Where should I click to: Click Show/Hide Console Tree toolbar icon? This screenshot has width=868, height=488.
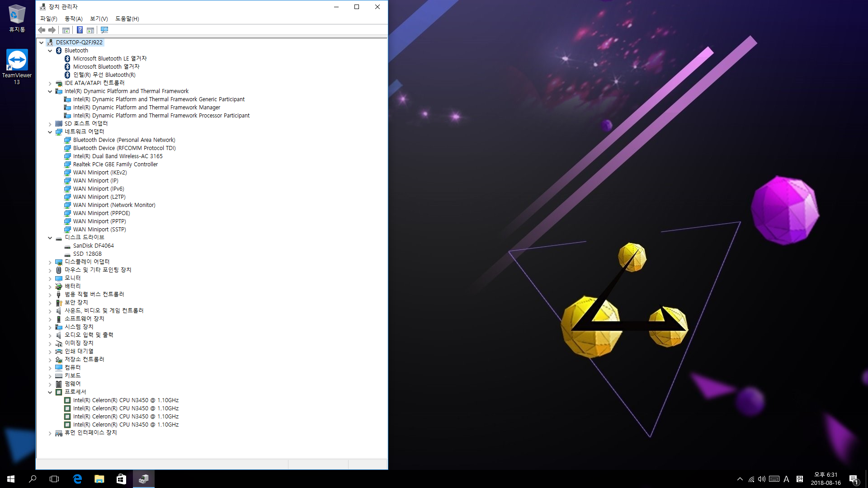point(66,30)
